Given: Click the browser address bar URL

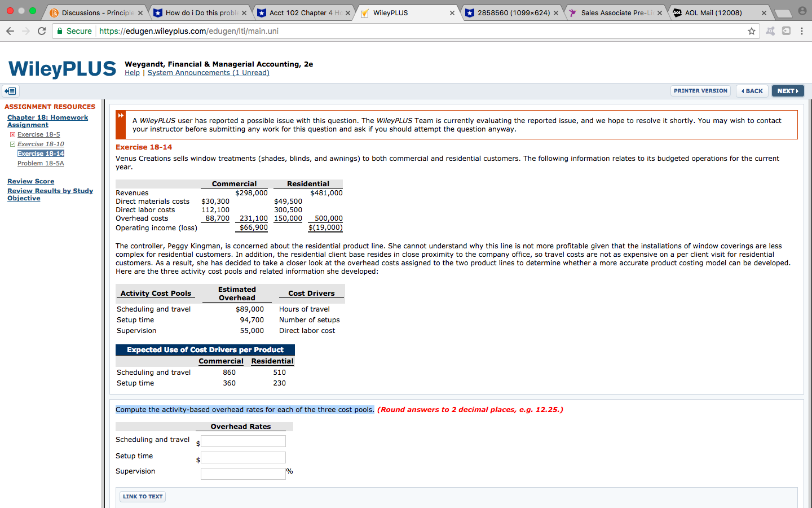Looking at the screenshot, I should point(189,31).
